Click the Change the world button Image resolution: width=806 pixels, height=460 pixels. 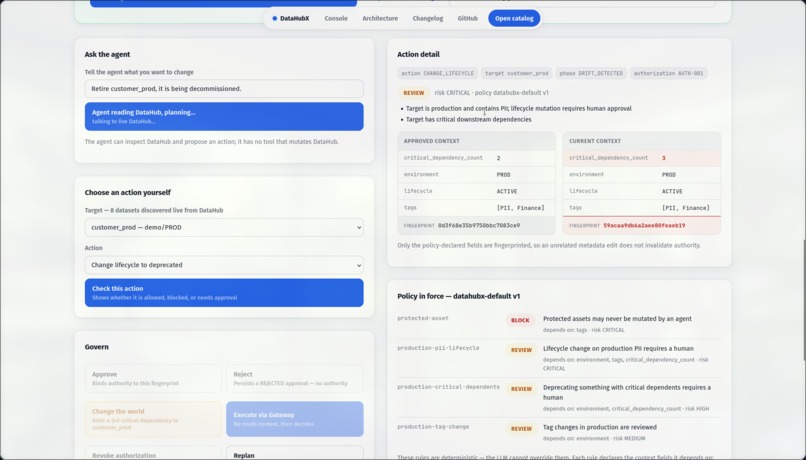153,419
